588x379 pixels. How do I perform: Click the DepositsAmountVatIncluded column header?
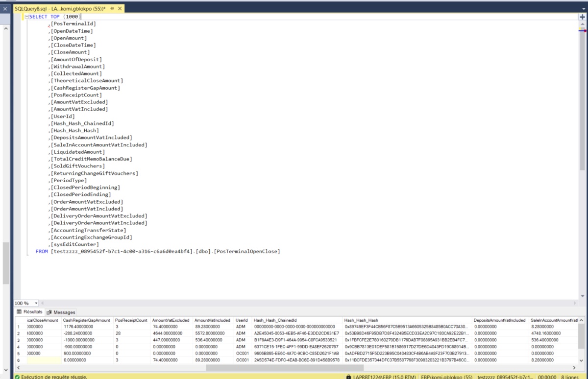[499, 320]
